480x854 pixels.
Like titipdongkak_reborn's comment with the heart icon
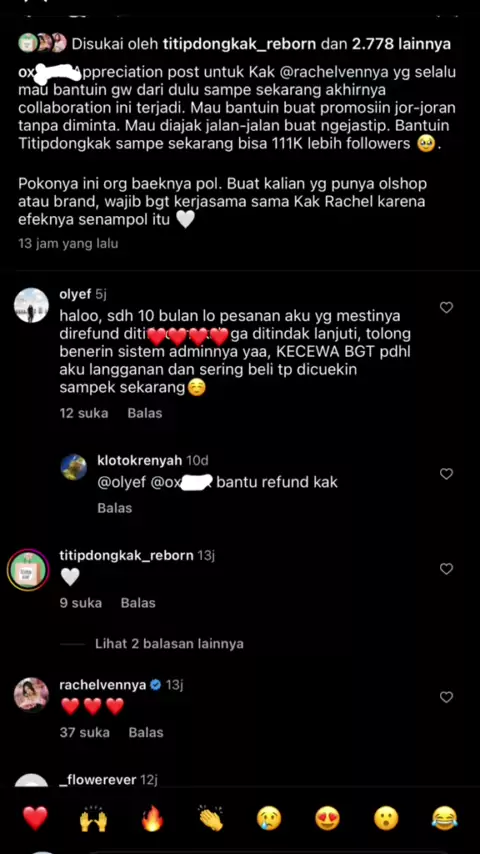(446, 569)
